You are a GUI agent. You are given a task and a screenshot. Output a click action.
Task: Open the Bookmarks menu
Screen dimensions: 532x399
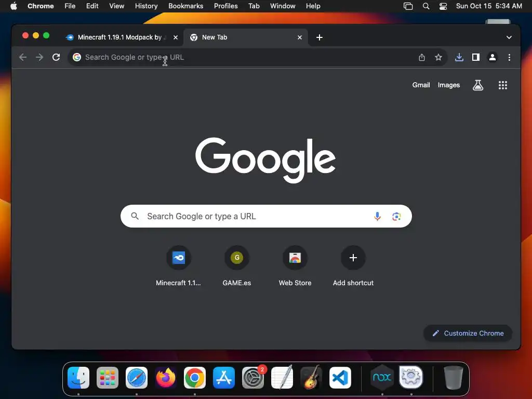(x=185, y=6)
